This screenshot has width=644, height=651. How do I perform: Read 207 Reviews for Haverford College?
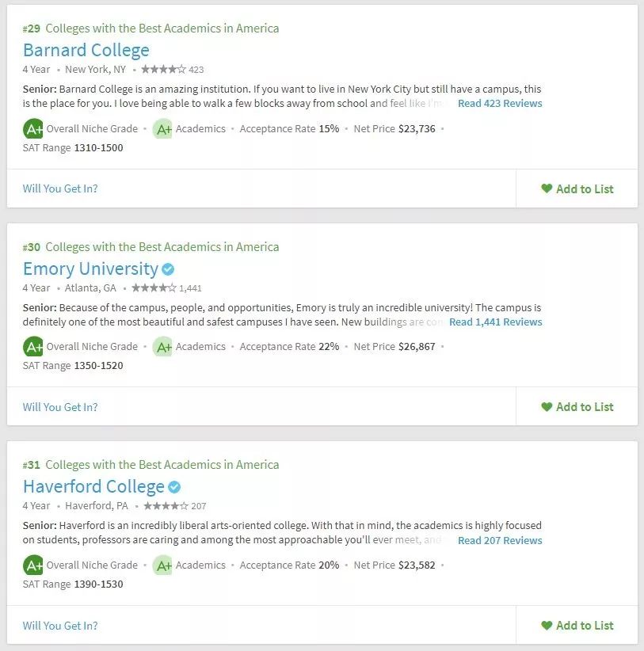tap(500, 541)
